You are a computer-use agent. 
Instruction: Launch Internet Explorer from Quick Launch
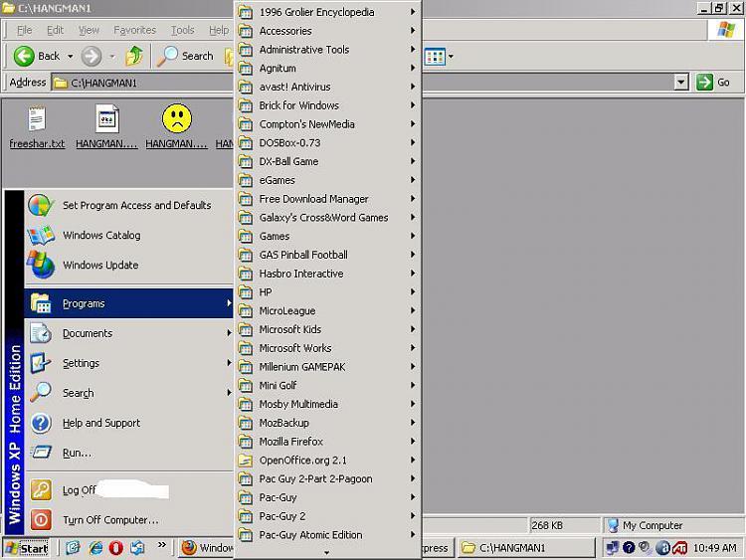tap(95, 548)
